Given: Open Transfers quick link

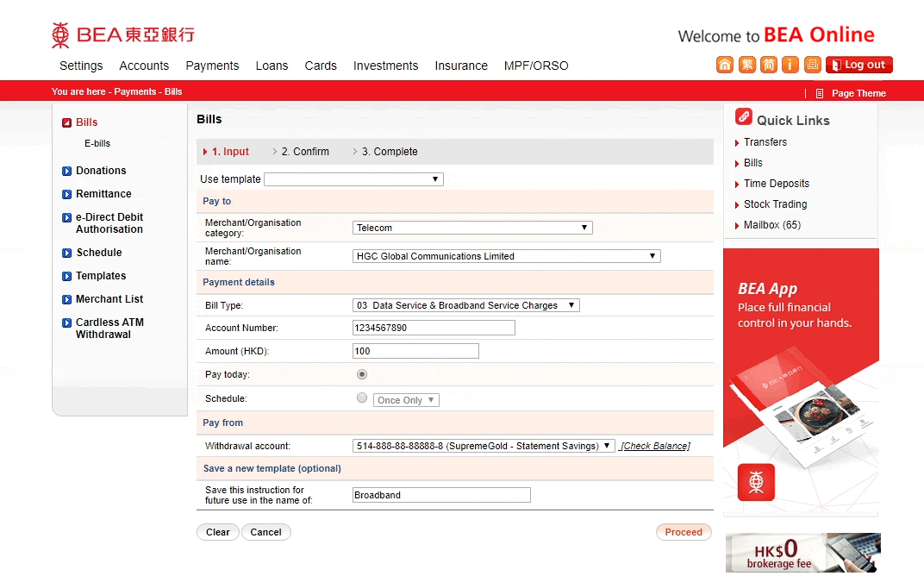Looking at the screenshot, I should [x=765, y=142].
